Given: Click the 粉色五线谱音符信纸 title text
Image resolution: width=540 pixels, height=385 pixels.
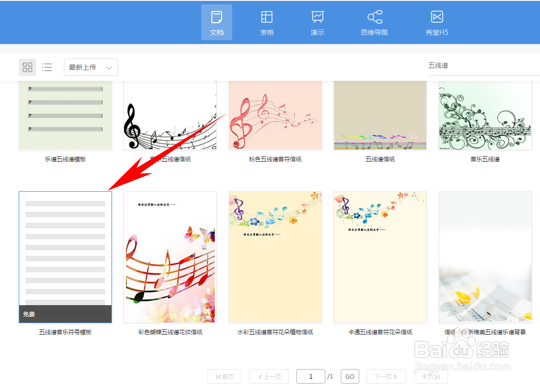Looking at the screenshot, I should [275, 159].
